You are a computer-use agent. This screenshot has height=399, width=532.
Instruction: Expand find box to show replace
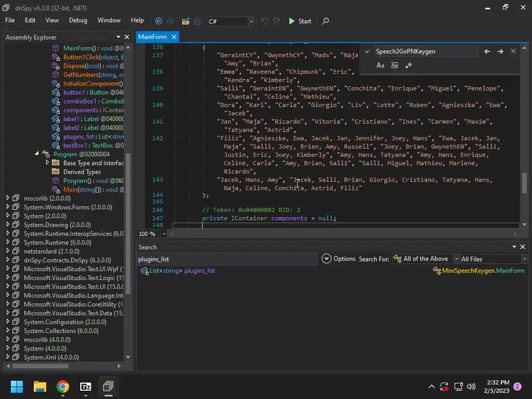(x=367, y=51)
